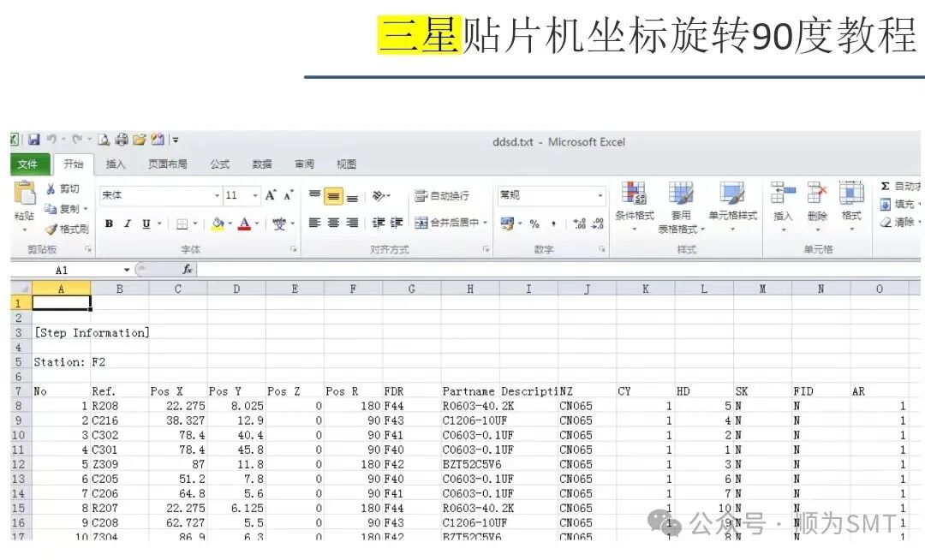The image size is (925, 560).
Task: Center text horizontally
Action: pyautogui.click(x=333, y=223)
